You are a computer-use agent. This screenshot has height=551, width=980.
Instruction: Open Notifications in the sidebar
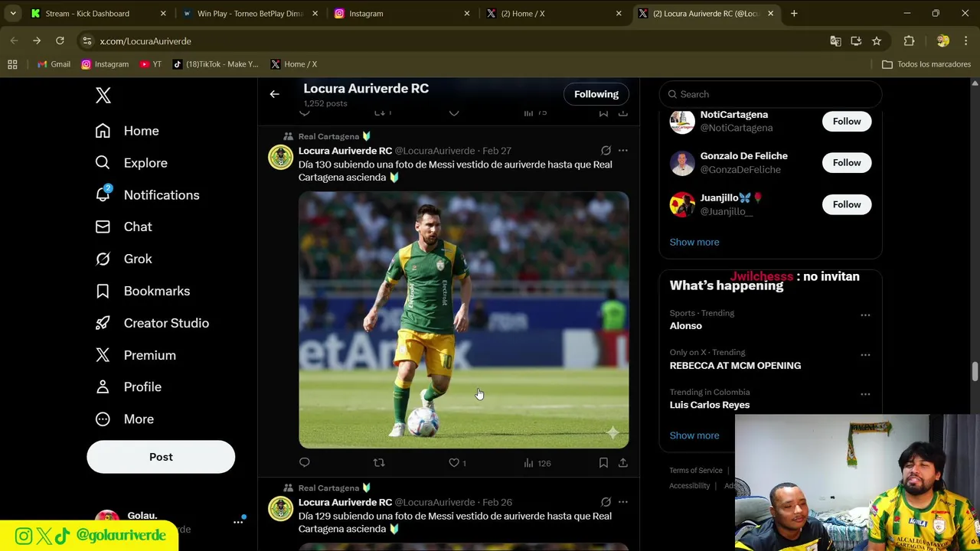147,195
